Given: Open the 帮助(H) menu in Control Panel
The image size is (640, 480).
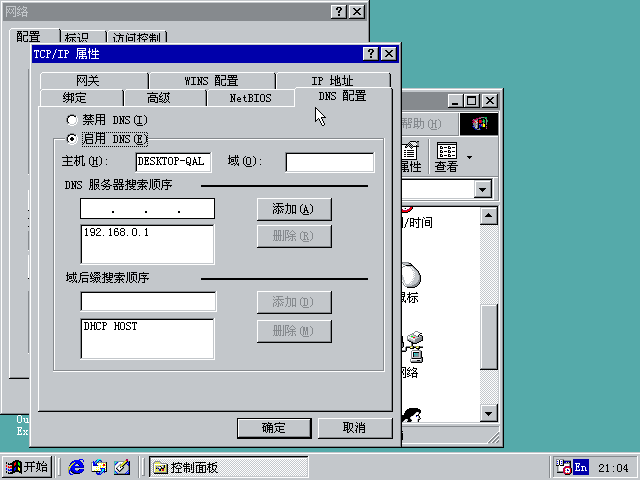Looking at the screenshot, I should click(x=421, y=124).
